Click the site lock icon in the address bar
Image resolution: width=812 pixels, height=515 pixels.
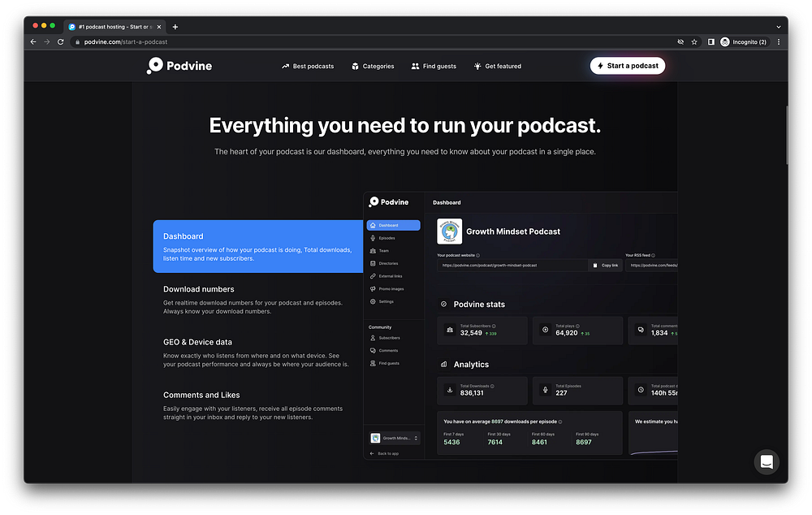click(x=77, y=42)
